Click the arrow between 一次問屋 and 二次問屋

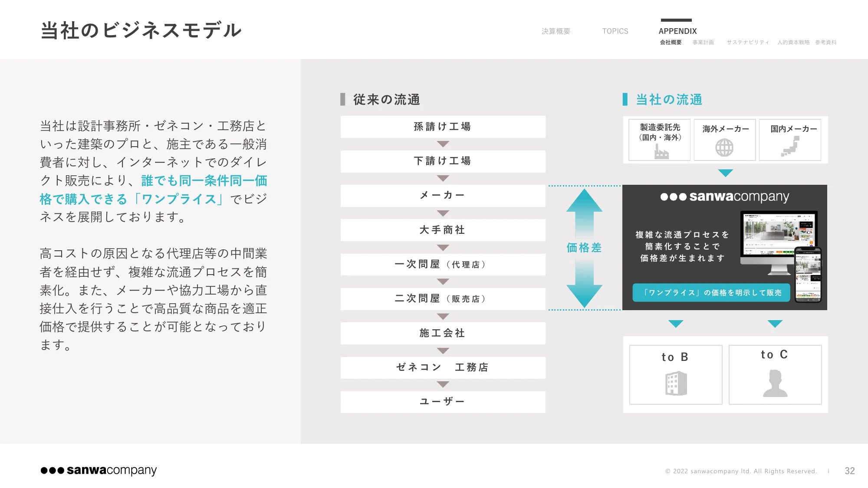pyautogui.click(x=443, y=282)
